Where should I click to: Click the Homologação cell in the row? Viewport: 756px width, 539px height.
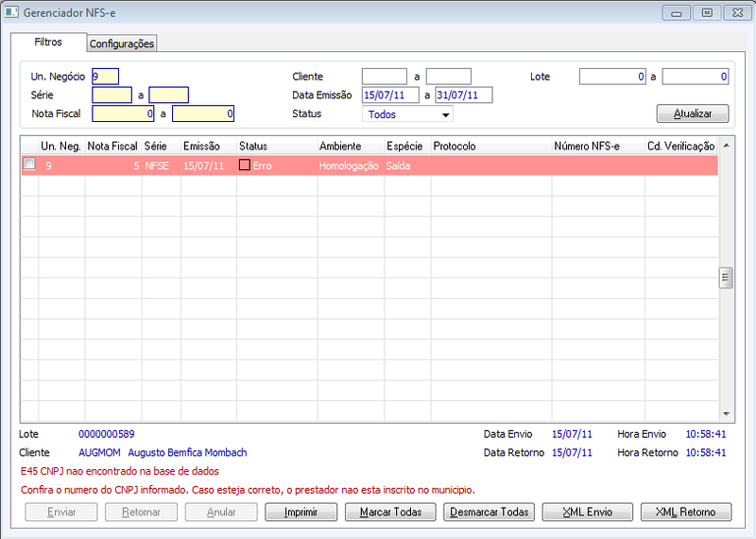point(349,165)
